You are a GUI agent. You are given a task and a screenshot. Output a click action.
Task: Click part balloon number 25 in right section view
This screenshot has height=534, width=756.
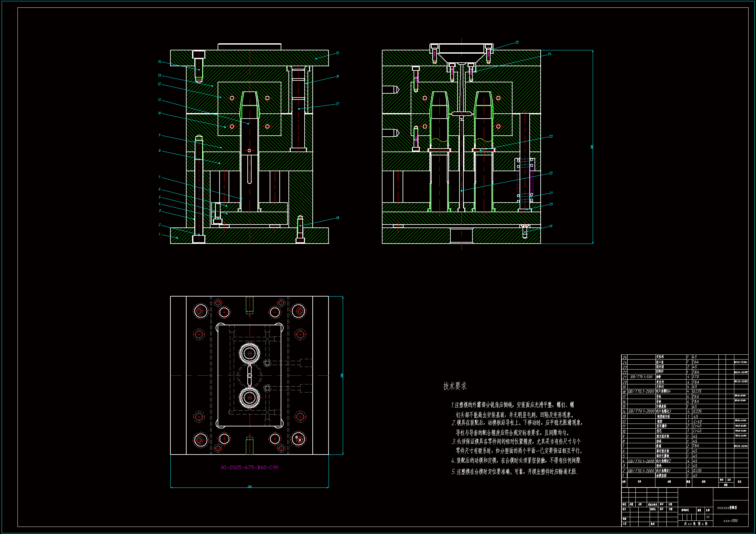coord(517,42)
